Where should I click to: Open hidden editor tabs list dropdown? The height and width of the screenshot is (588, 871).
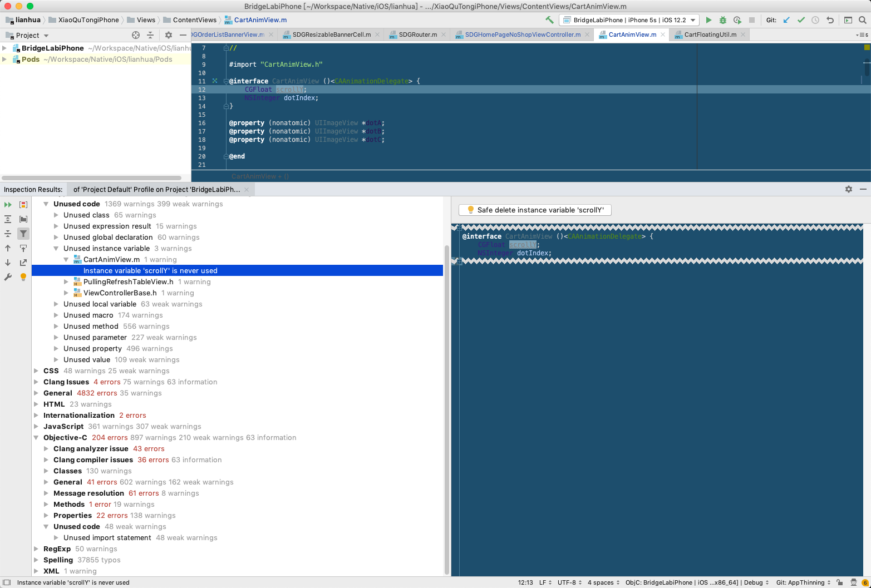click(x=861, y=34)
